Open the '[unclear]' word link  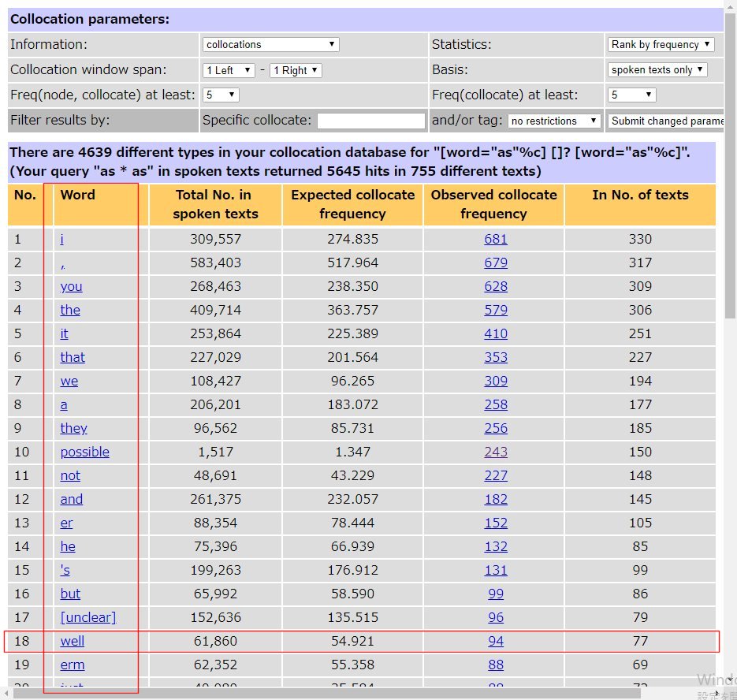click(x=87, y=617)
